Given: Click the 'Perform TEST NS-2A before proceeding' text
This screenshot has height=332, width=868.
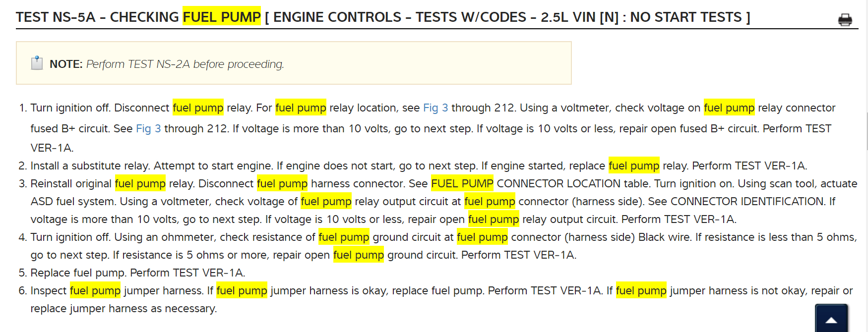Looking at the screenshot, I should coord(185,64).
